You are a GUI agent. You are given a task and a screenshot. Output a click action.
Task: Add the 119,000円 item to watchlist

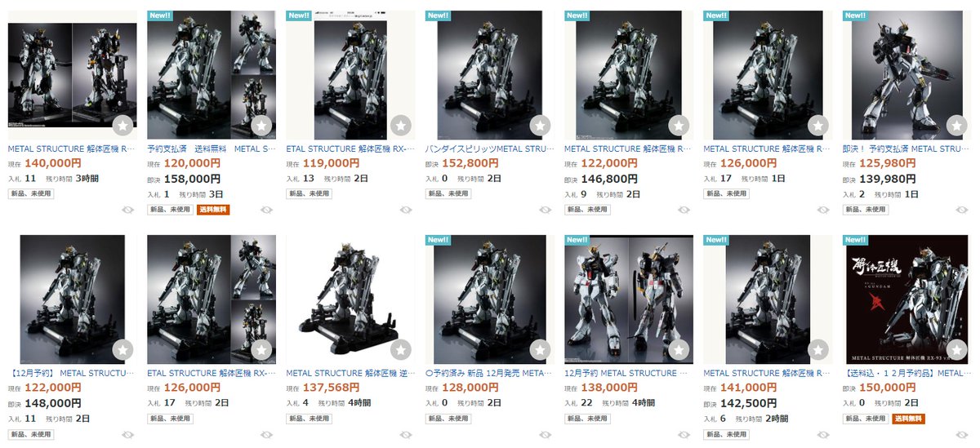tap(400, 126)
